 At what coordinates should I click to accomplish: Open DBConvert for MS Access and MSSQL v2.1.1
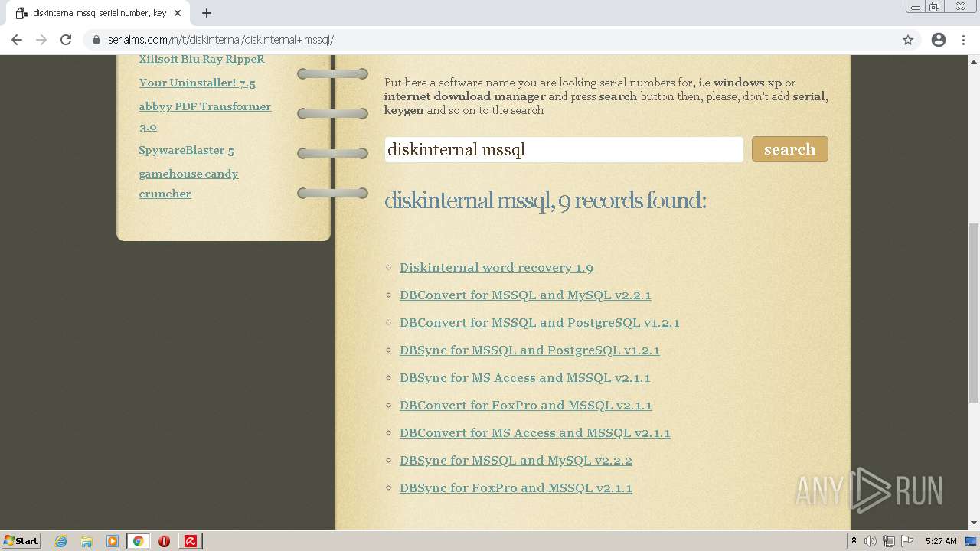point(535,433)
